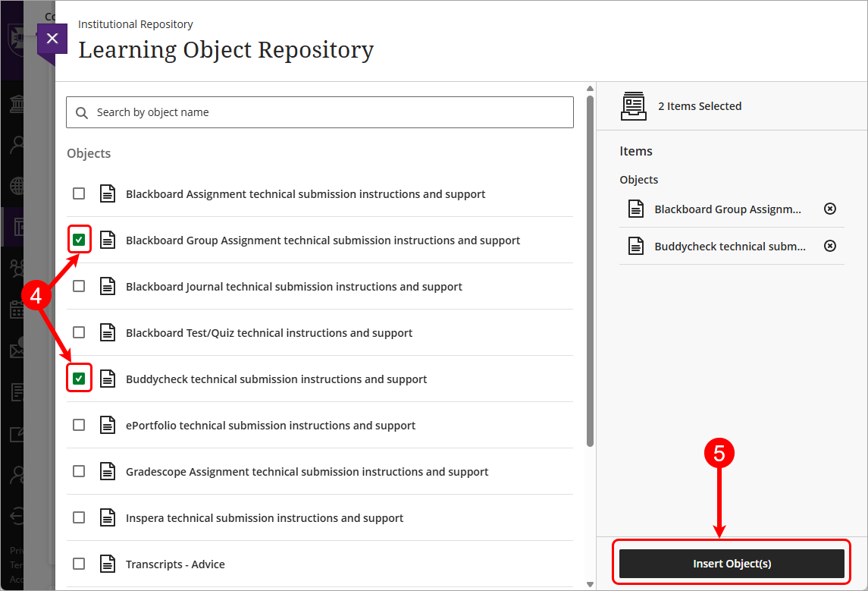868x591 pixels.
Task: Check Transcripts - Advice checkbox
Action: pos(79,563)
